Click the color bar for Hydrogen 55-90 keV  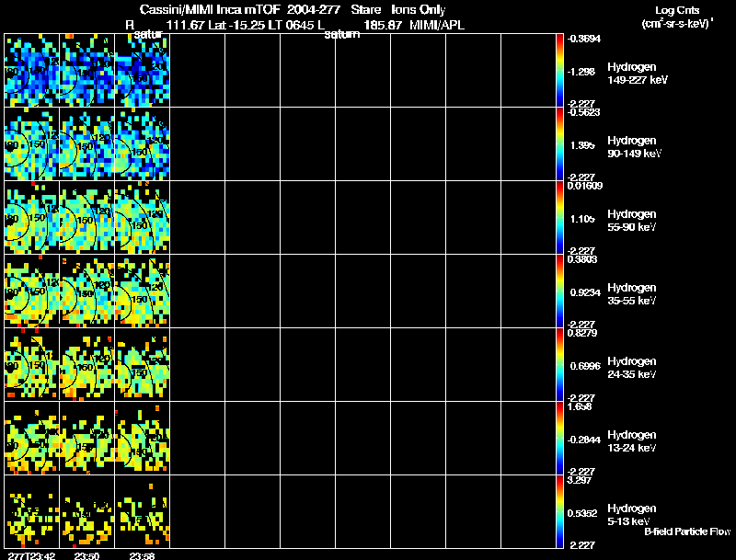point(559,218)
